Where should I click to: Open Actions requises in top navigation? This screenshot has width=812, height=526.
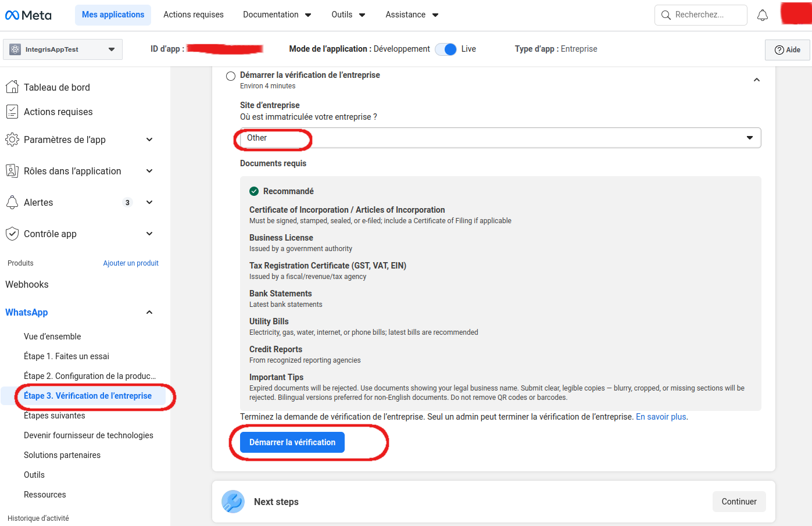[x=194, y=15]
